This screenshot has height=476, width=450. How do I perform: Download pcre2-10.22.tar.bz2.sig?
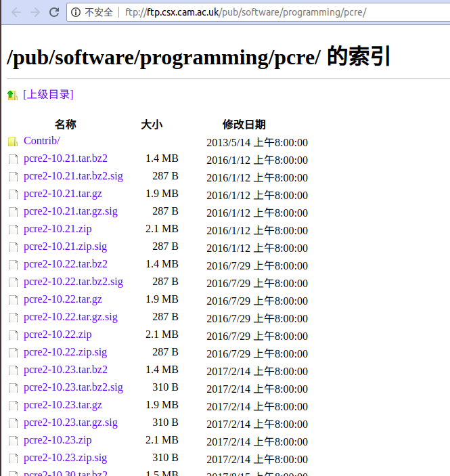coord(74,282)
